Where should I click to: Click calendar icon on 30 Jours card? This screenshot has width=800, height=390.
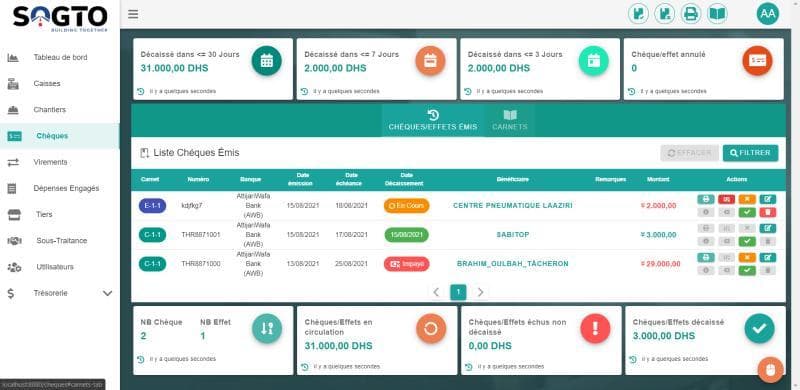click(x=266, y=61)
